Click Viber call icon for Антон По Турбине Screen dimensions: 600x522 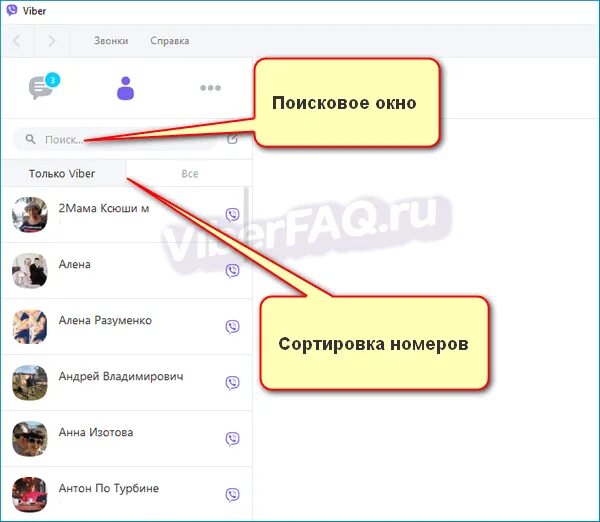pos(233,494)
